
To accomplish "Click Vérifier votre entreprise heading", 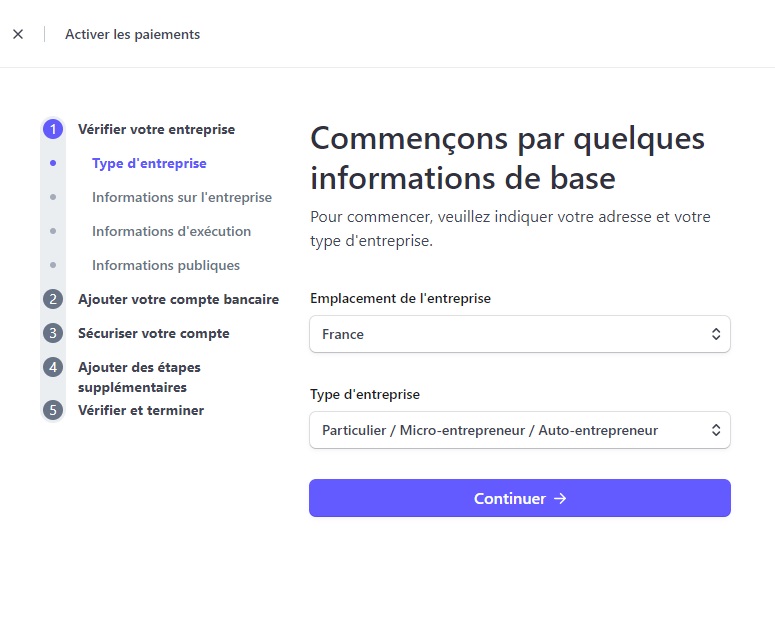I will 157,129.
